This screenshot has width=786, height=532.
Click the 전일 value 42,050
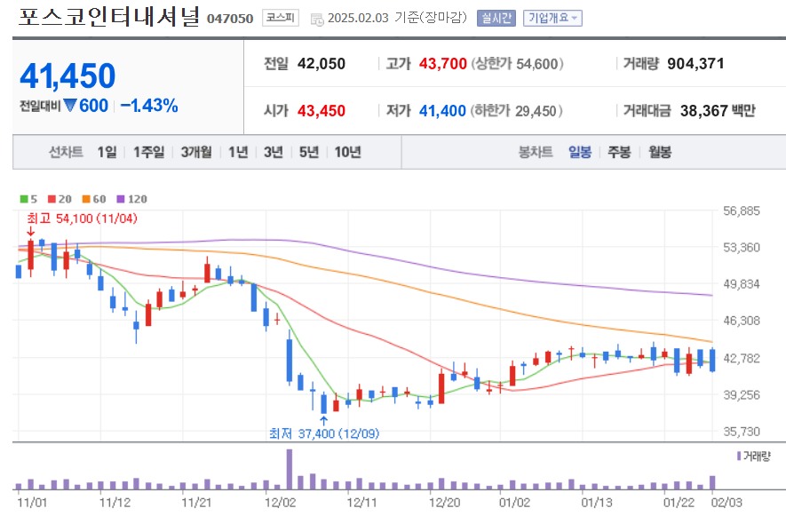(322, 64)
